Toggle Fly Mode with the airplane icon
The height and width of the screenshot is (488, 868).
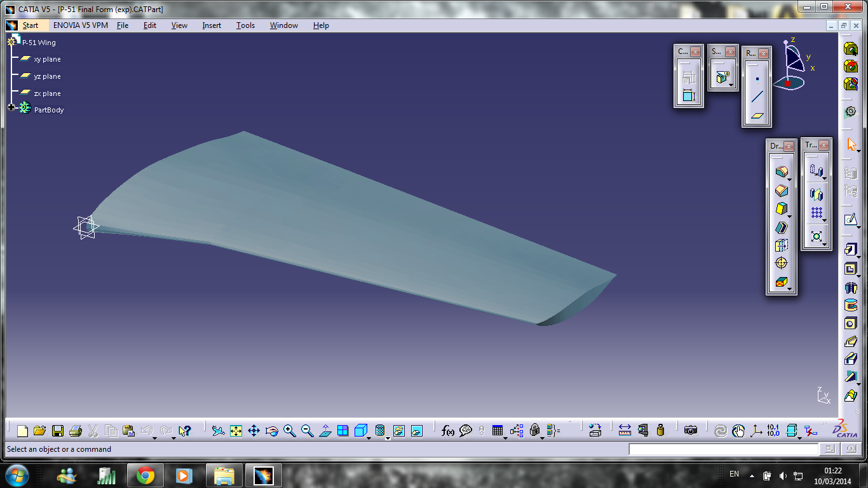[219, 431]
